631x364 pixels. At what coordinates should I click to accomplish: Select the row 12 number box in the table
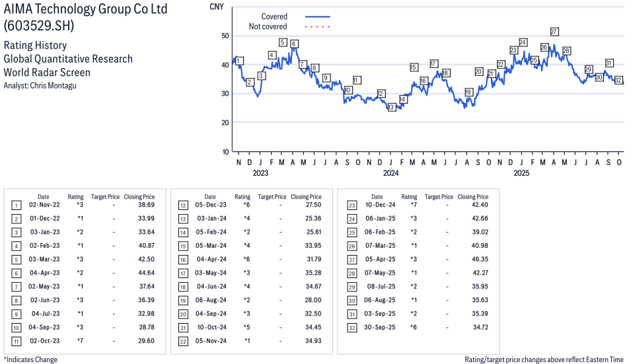pos(183,205)
